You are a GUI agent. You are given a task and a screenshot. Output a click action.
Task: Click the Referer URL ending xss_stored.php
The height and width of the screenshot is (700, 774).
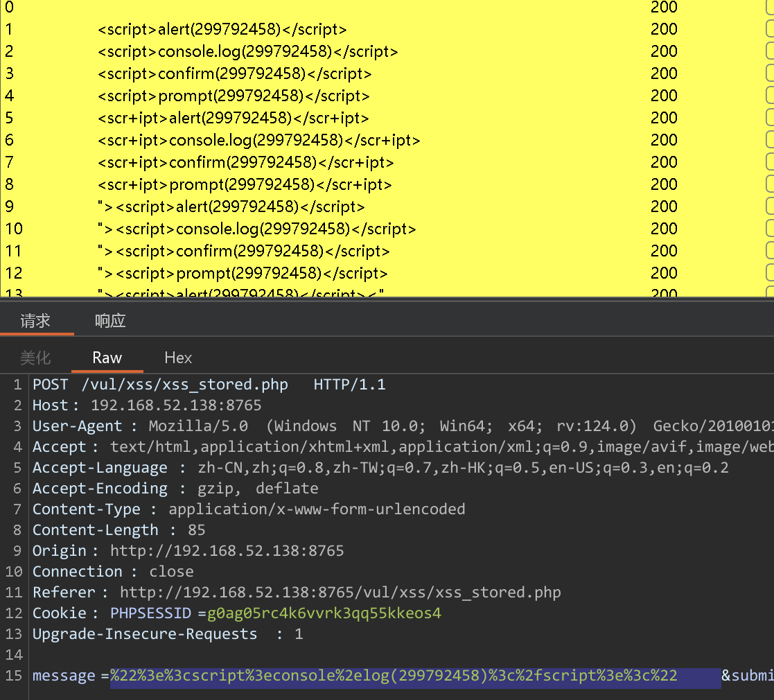coord(341,592)
